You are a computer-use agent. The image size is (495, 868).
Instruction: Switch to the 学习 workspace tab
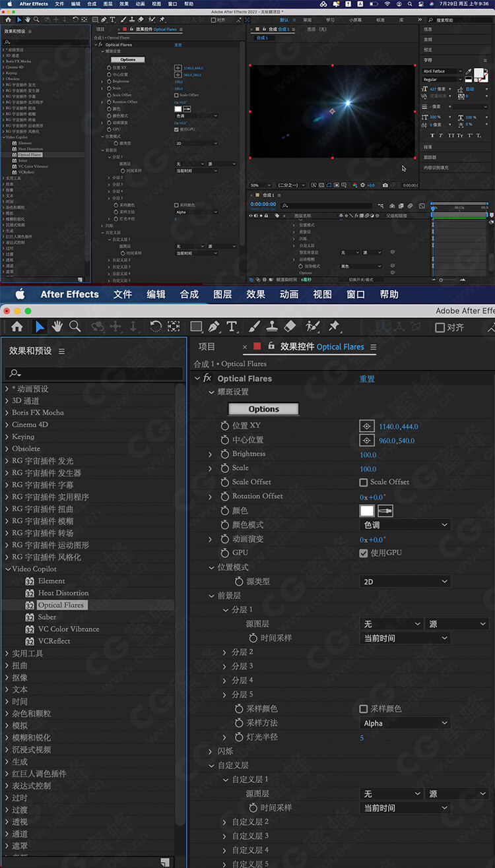pos(330,20)
